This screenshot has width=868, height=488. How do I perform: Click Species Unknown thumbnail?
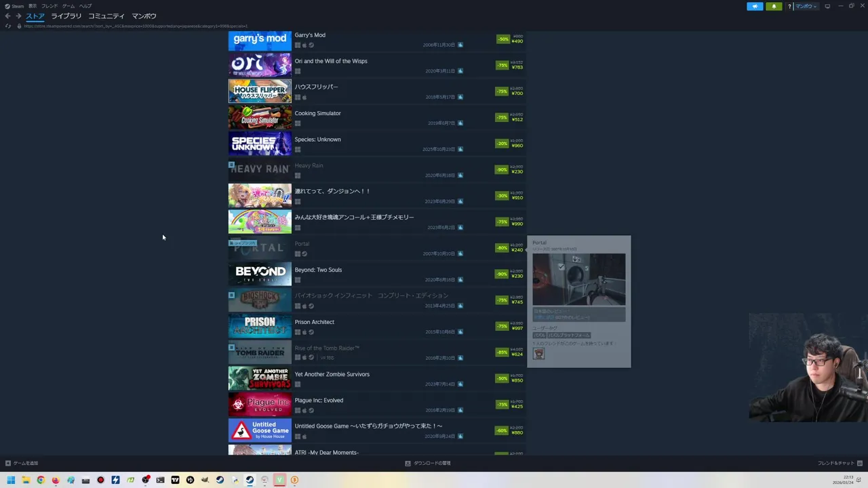coord(260,144)
